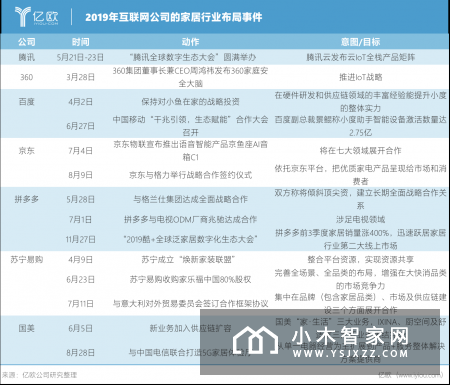Click the 涉足电视领域 cell
Viewport: 450px width, 385px height.
click(360, 219)
